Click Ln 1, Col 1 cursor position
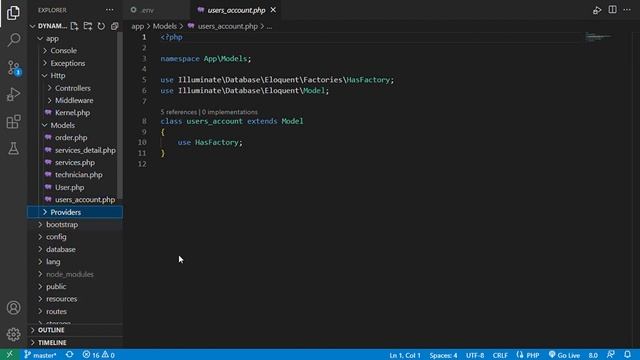This screenshot has height=360, width=640. 404,355
